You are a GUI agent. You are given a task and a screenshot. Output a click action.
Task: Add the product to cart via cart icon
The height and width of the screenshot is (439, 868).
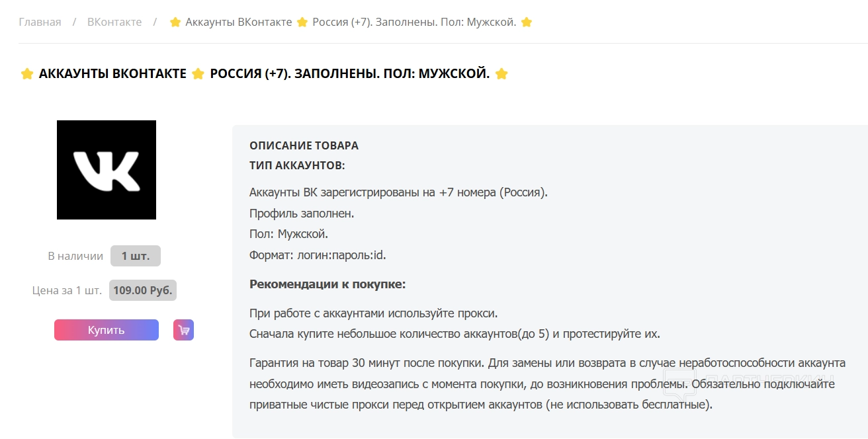tap(183, 330)
